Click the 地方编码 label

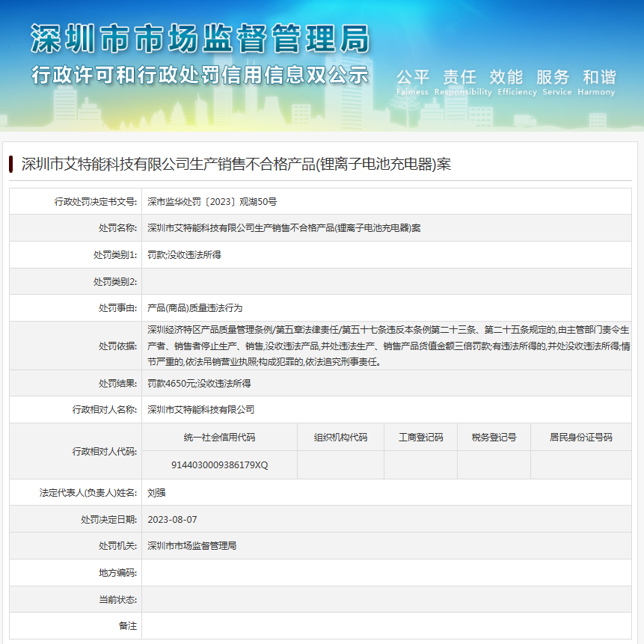click(x=117, y=573)
